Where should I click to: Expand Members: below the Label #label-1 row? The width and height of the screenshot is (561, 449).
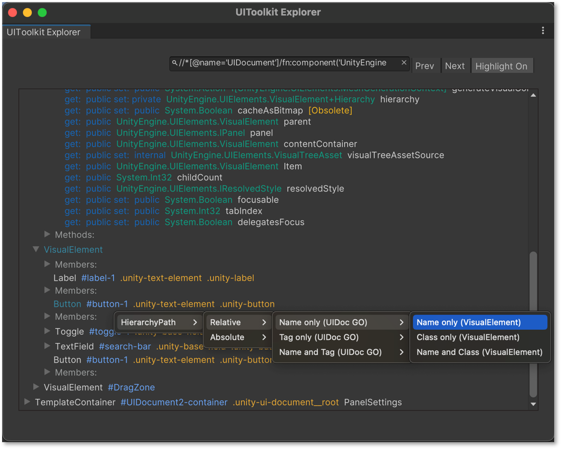tap(47, 290)
